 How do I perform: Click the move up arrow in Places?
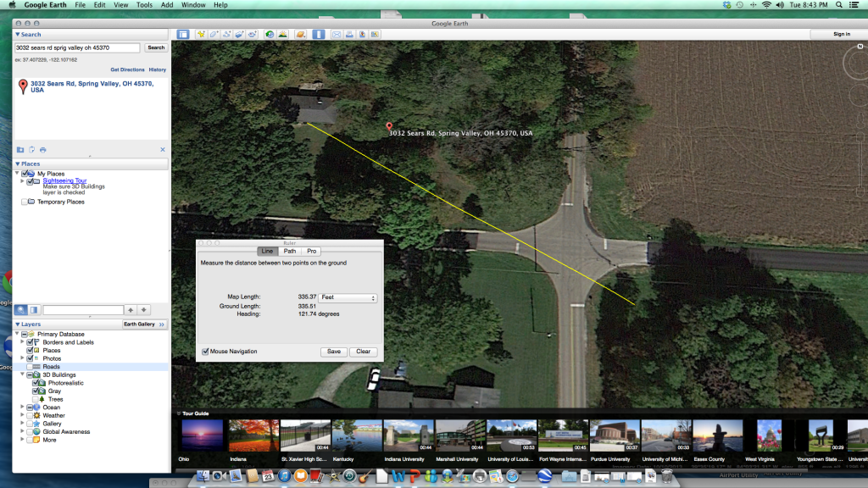pyautogui.click(x=131, y=310)
